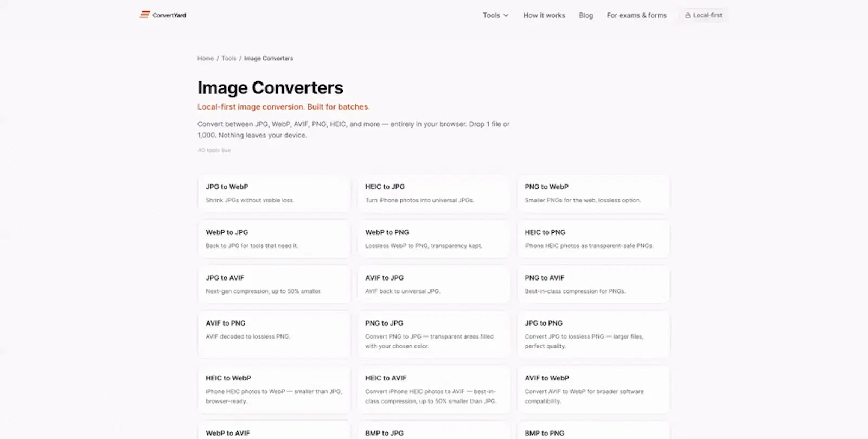Image resolution: width=868 pixels, height=439 pixels.
Task: Click 'iPhone HEIC photos as transparent-safe PNGs.' text
Action: coord(589,246)
